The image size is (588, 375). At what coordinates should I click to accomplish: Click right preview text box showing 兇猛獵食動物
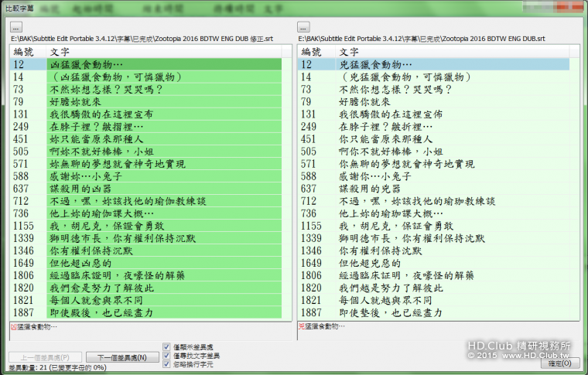(x=439, y=331)
